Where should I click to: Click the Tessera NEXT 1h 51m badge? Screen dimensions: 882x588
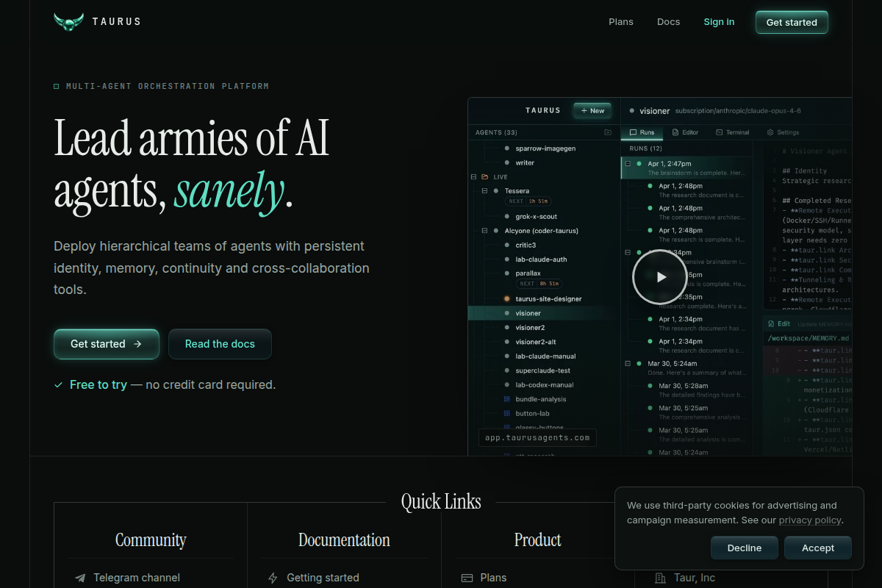pos(528,201)
